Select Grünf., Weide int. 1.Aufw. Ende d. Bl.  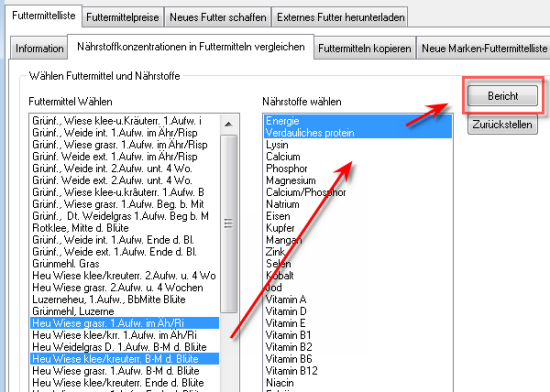coord(125,240)
